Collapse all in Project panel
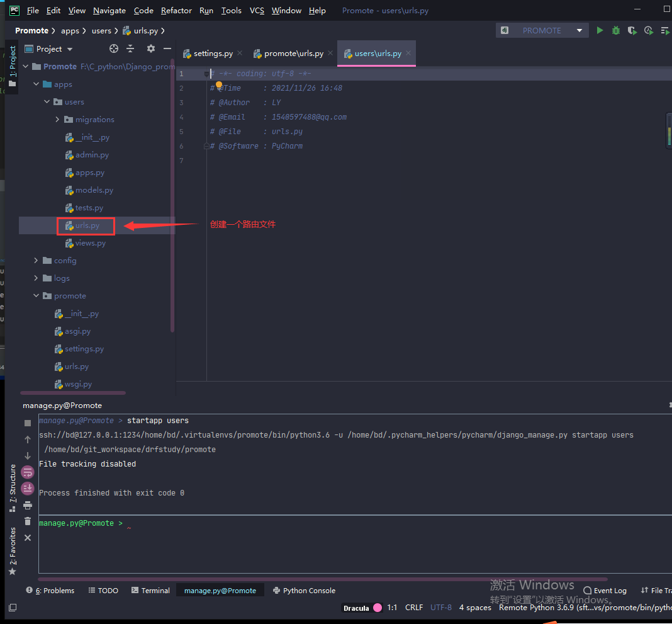 point(130,49)
